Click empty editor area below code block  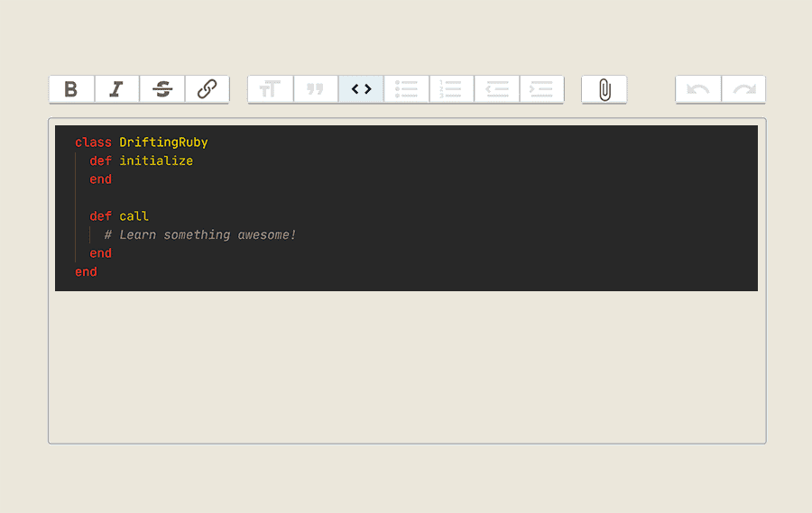[x=407, y=367]
